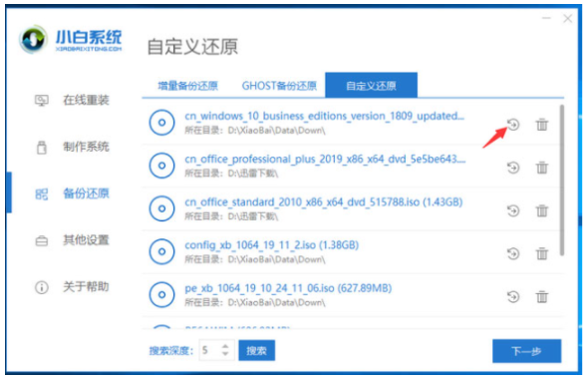Viewport: 588px width, 379px height.
Task: Select file name cn_windows_10_business_editions_version_1809_updated
Action: click(324, 116)
